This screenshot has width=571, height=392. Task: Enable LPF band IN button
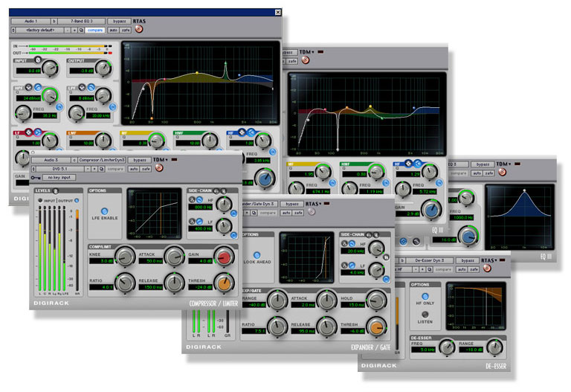click(112, 107)
